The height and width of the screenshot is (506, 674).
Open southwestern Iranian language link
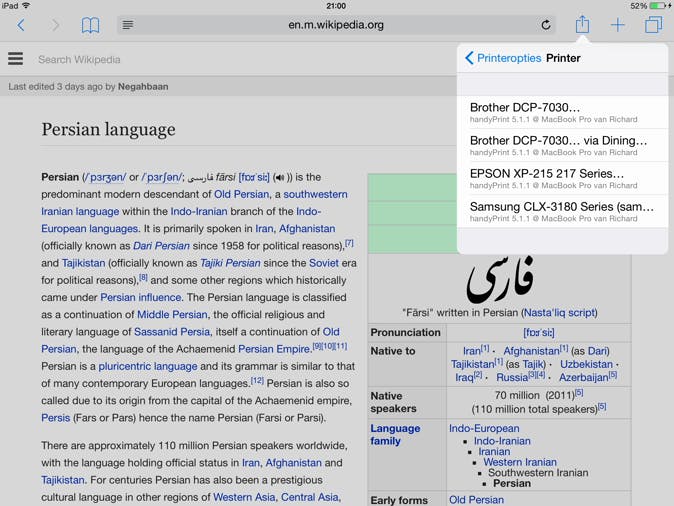[194, 203]
